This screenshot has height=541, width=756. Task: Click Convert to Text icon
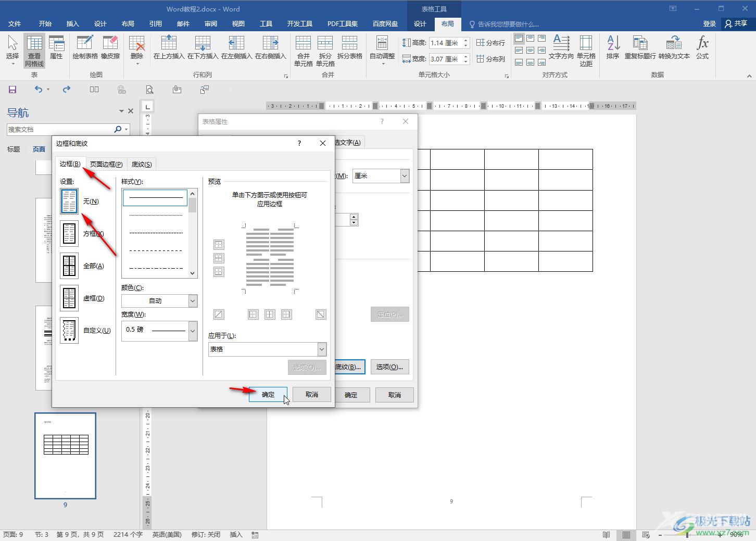[x=674, y=48]
